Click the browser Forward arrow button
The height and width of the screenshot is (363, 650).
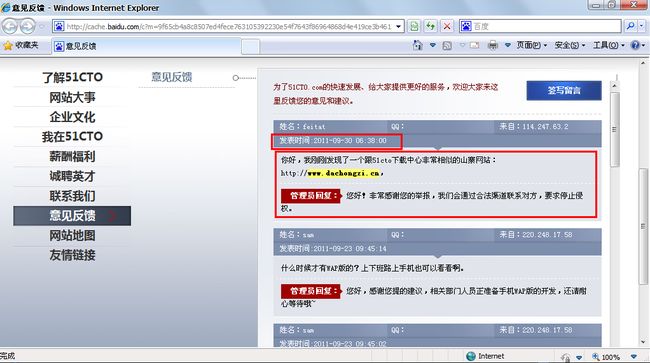pyautogui.click(x=27, y=27)
